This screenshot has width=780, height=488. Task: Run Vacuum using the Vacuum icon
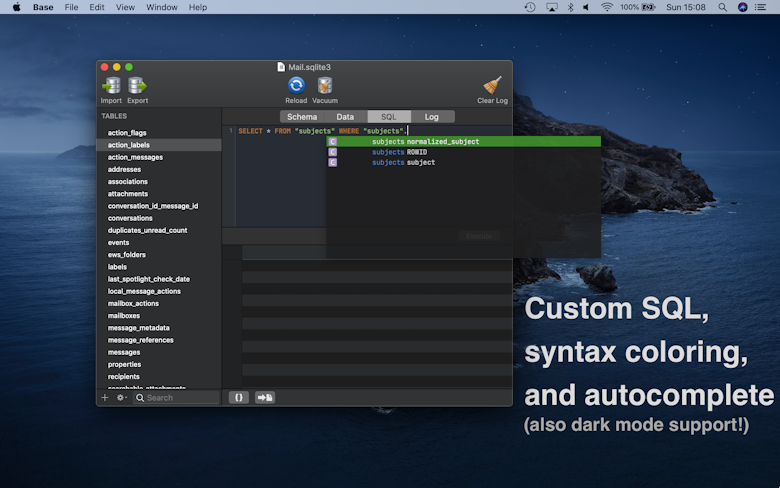[x=325, y=86]
